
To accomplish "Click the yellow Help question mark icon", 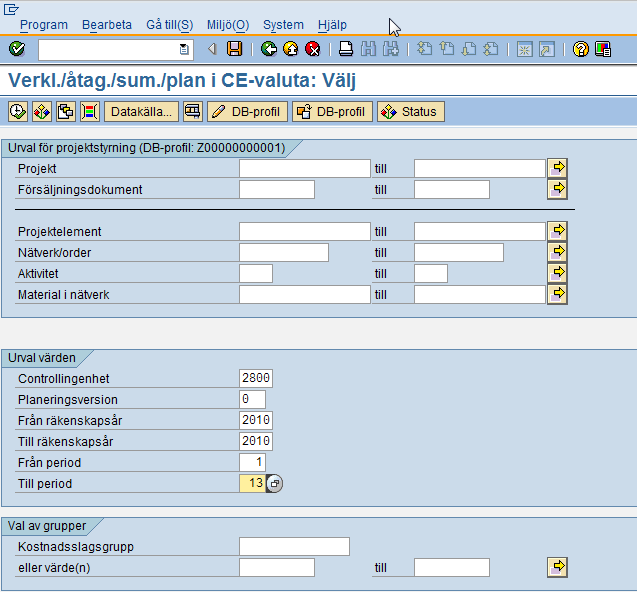I will point(581,49).
